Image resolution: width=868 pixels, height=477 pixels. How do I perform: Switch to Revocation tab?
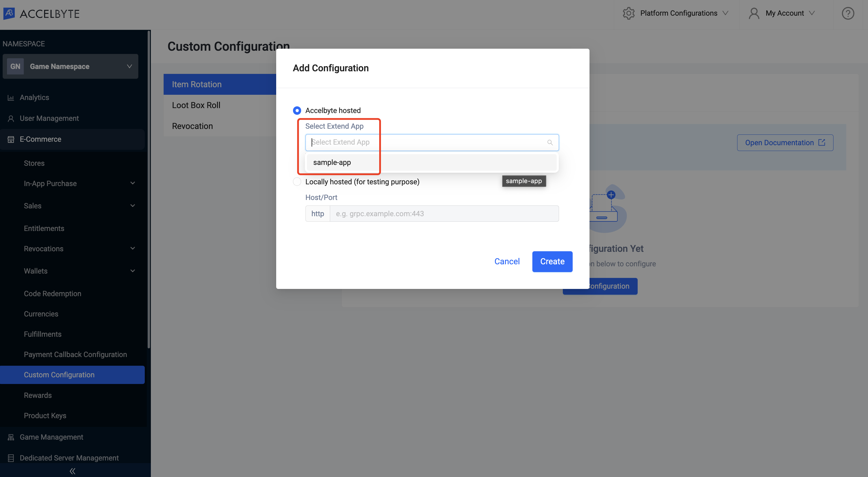click(x=192, y=126)
